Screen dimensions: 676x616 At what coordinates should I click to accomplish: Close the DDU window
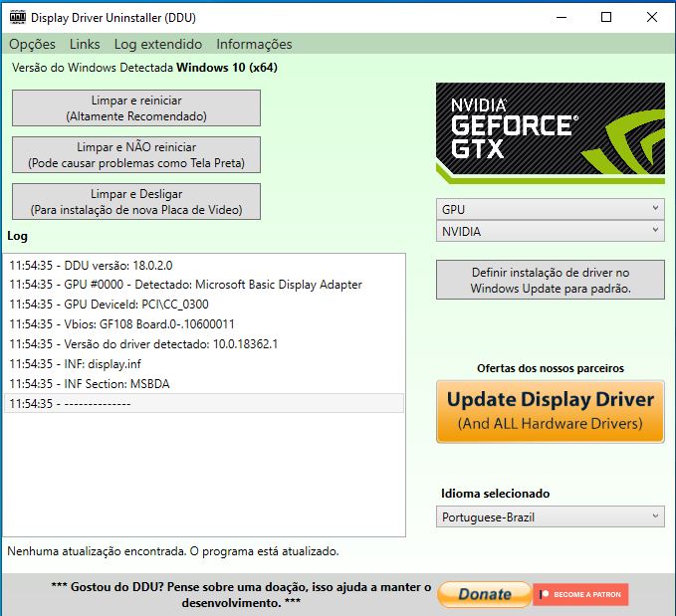click(652, 17)
